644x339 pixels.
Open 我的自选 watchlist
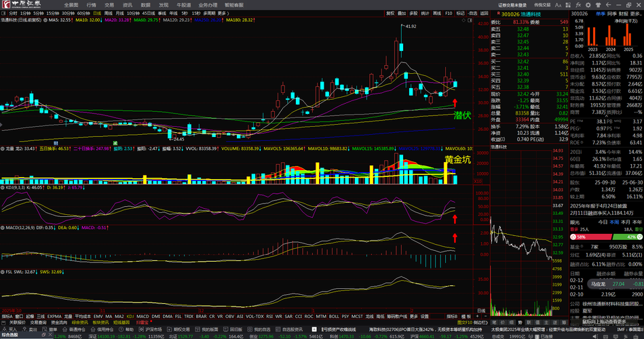pos(260,329)
